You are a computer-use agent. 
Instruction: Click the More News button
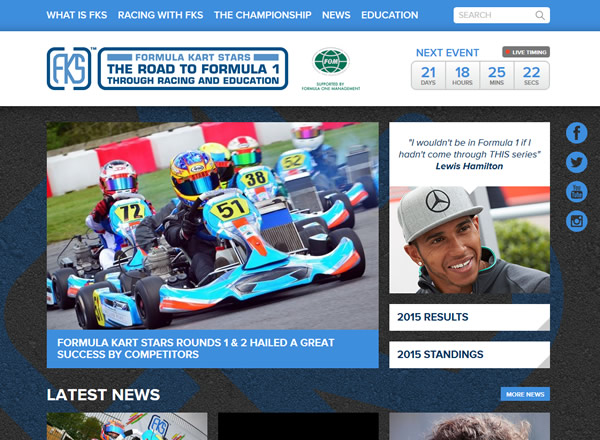point(525,394)
